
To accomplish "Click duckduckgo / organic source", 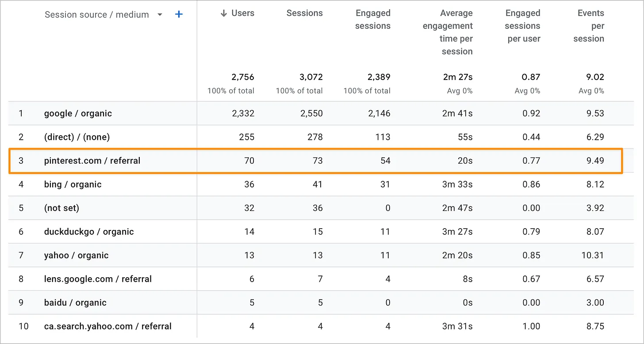I will [x=89, y=232].
